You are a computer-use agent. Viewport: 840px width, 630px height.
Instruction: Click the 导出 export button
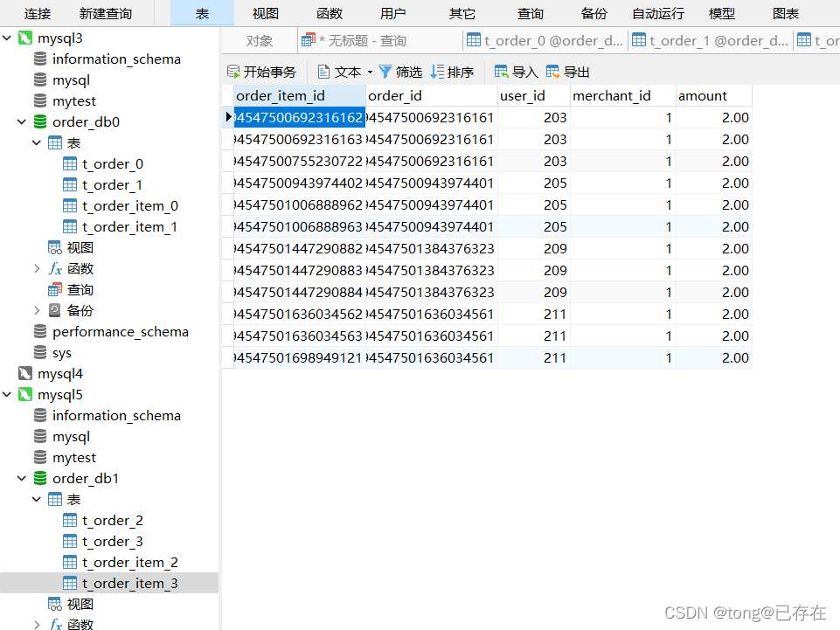568,72
